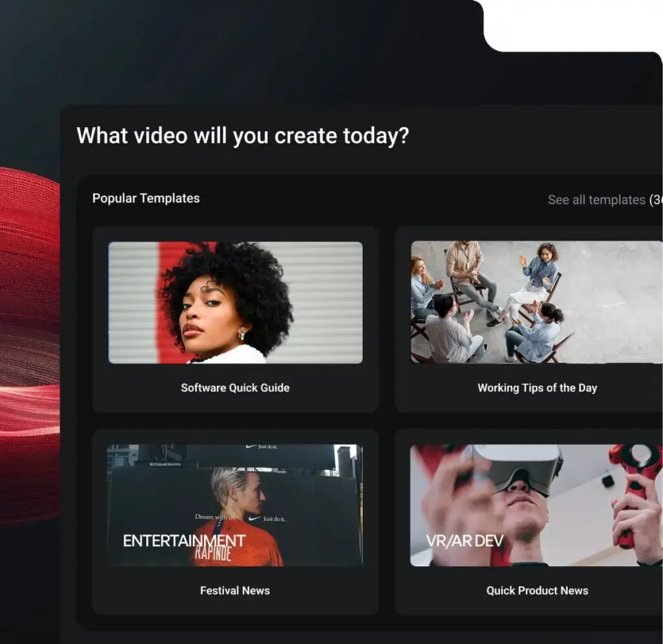Click the "Working Tips of the Day" caption

(537, 388)
